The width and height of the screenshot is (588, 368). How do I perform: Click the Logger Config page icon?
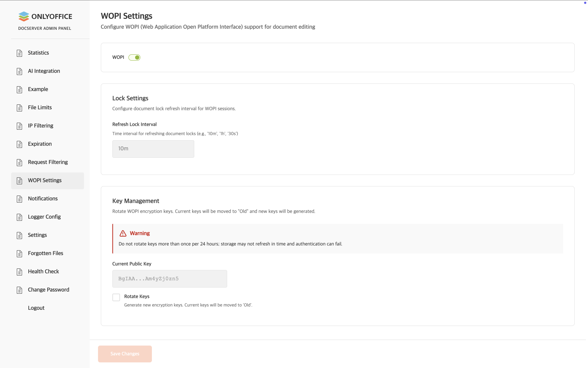click(x=20, y=217)
